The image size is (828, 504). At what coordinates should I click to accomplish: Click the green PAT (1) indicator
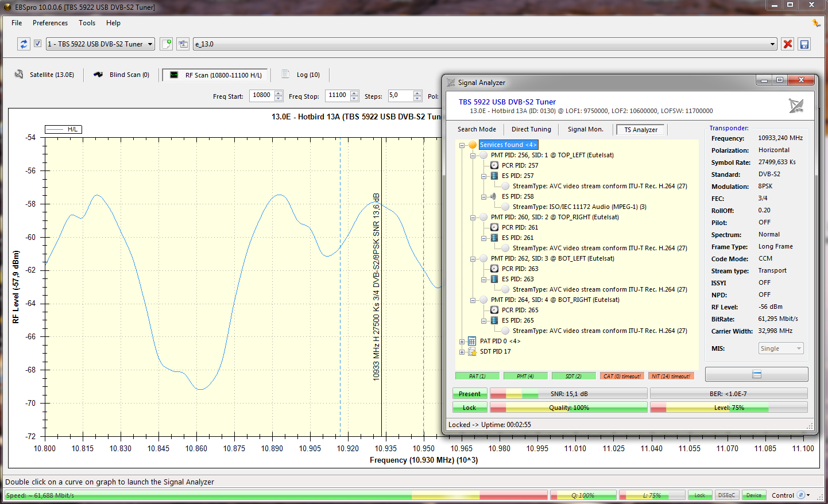[x=477, y=376]
